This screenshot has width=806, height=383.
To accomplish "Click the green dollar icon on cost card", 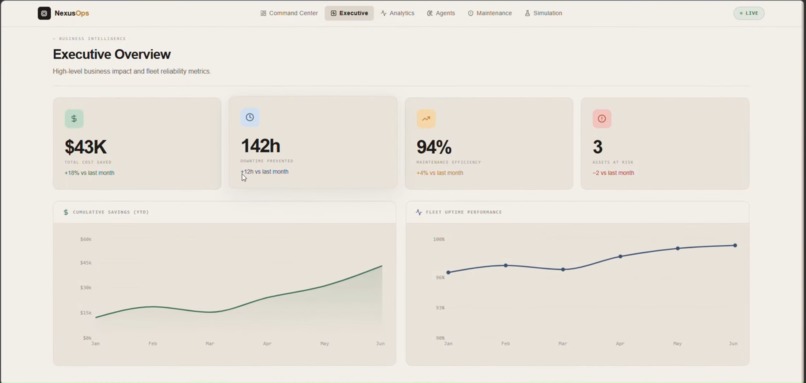I will pyautogui.click(x=74, y=119).
